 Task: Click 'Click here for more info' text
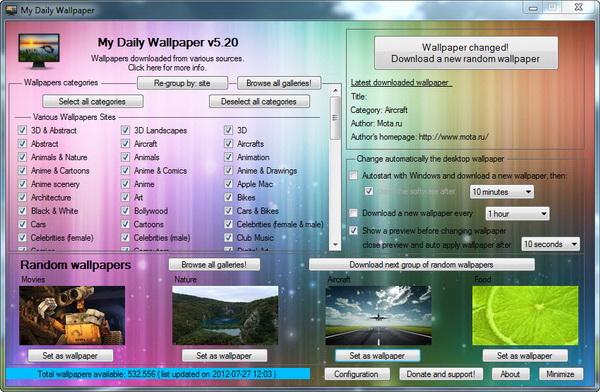tap(167, 67)
